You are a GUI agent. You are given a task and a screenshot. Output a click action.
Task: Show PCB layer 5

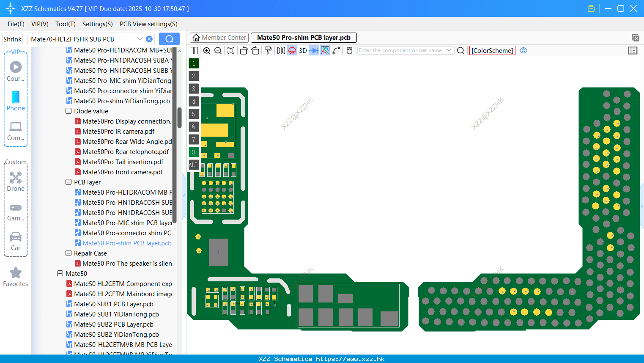pos(194,114)
